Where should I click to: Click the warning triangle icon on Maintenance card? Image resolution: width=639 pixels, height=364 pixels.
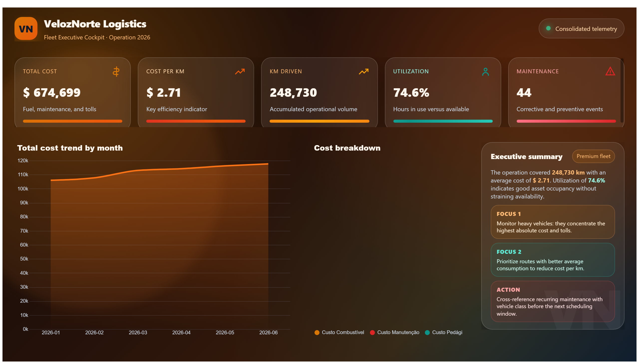[x=610, y=71]
